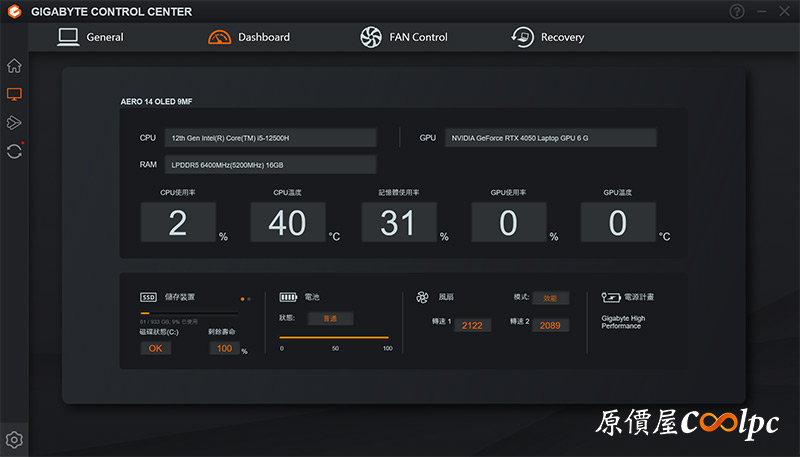
Task: Click the storage usage progress bar
Action: pyautogui.click(x=189, y=313)
